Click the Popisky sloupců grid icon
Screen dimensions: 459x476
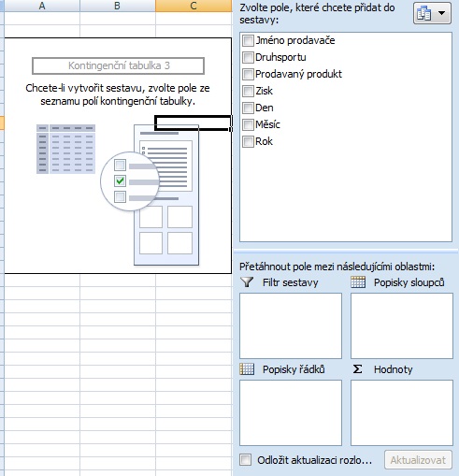click(x=358, y=282)
